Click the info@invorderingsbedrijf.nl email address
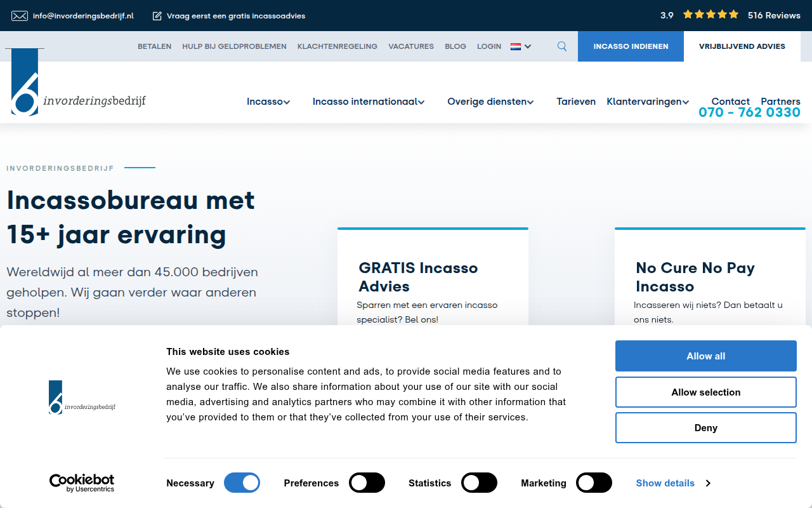Image resolution: width=812 pixels, height=508 pixels. [x=83, y=16]
